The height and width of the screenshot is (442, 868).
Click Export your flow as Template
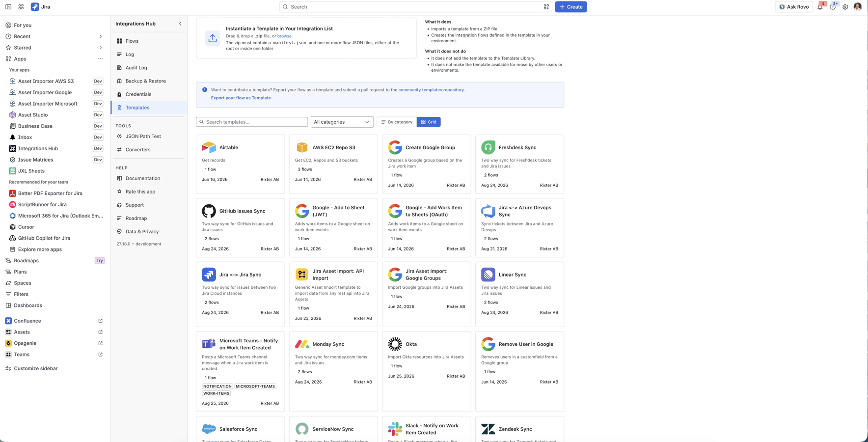pos(241,98)
